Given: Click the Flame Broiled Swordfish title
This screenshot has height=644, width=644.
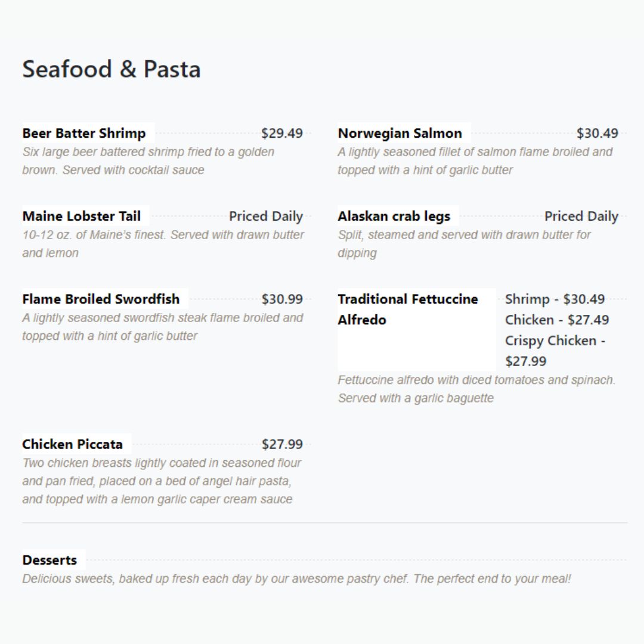Looking at the screenshot, I should (x=101, y=299).
